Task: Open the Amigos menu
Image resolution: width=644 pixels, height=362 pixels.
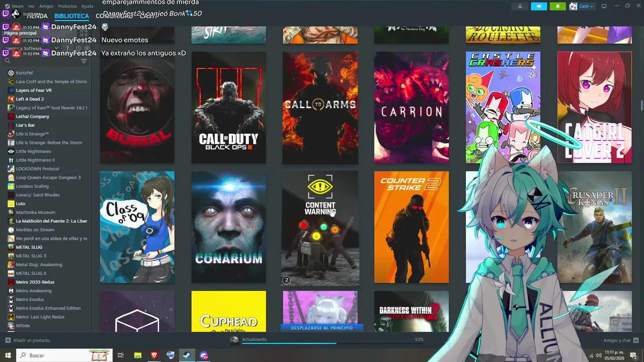Action: (46, 6)
